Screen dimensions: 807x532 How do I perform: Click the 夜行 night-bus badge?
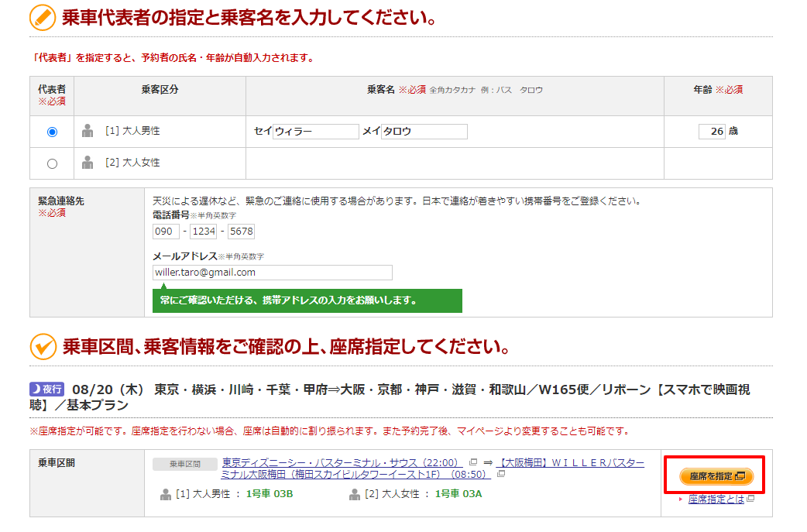click(x=46, y=389)
